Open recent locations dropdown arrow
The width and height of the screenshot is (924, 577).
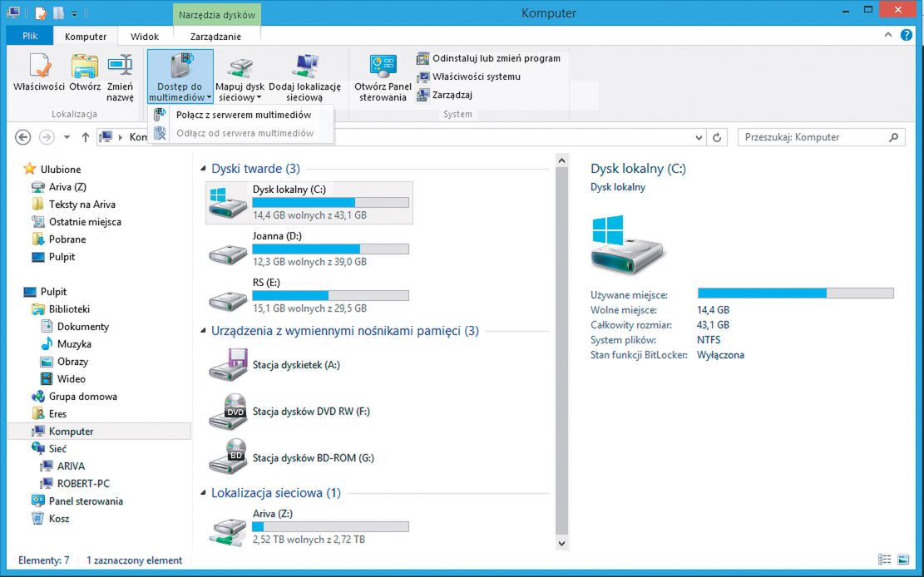(67, 137)
